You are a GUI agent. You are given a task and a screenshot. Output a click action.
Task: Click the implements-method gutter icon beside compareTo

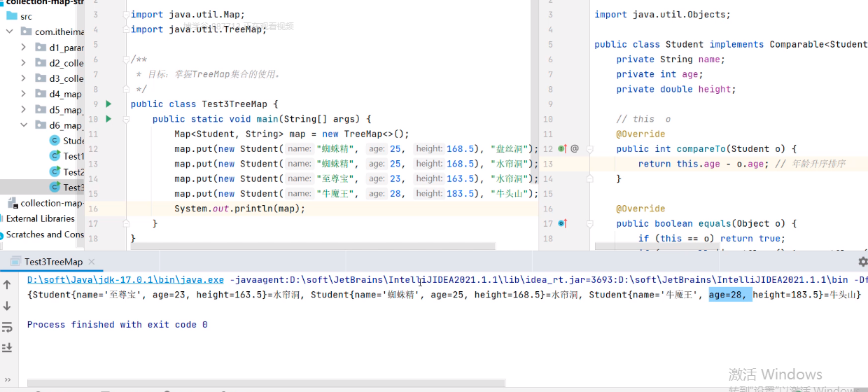pyautogui.click(x=562, y=148)
